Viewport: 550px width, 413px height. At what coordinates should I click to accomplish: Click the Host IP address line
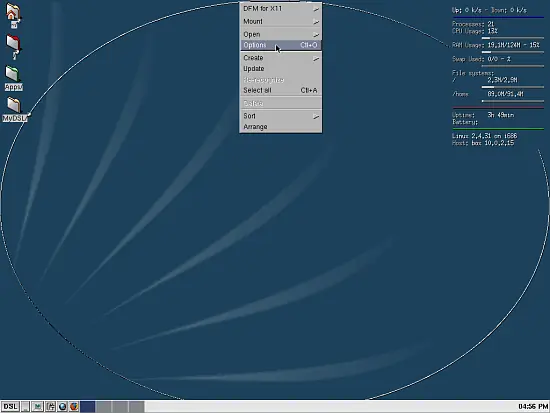point(483,143)
